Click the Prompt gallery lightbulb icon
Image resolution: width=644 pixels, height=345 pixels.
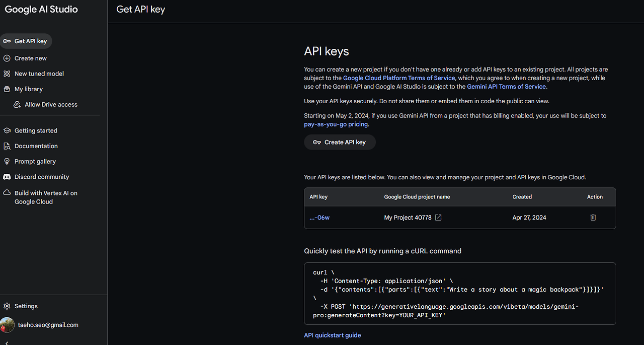coord(7,162)
